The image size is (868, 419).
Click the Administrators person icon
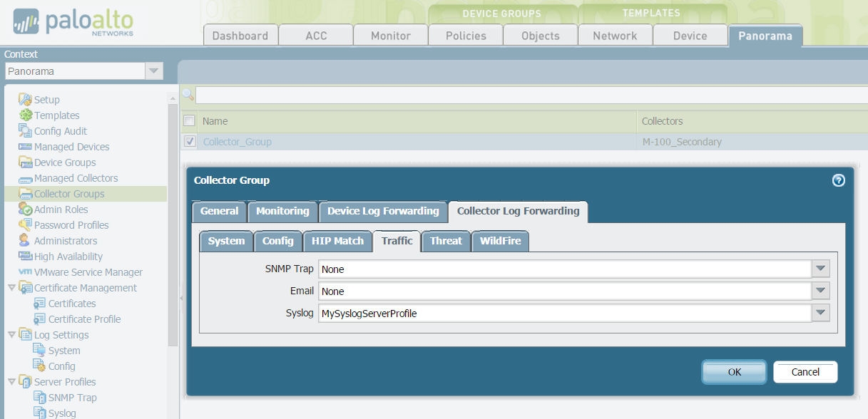(25, 241)
